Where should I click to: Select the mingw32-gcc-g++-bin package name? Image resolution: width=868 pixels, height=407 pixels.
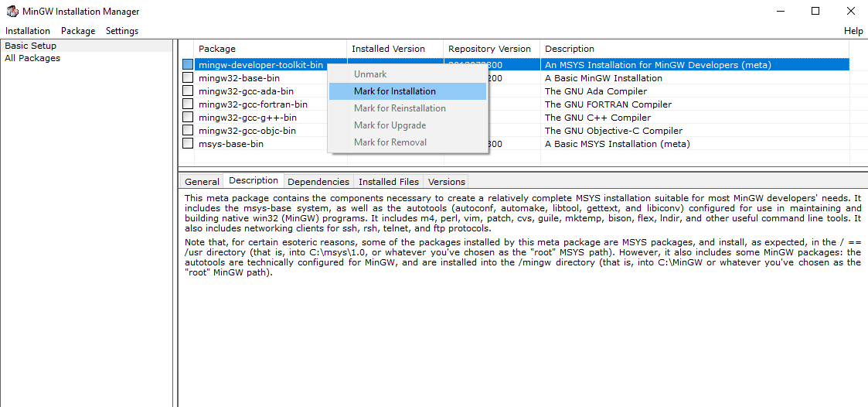point(247,118)
